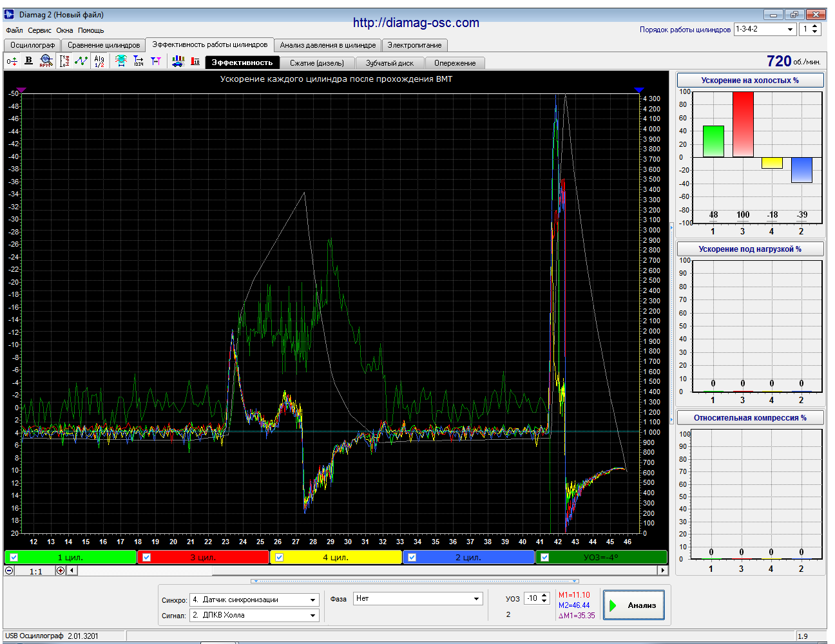Click the Относительная компрессия % header
The image size is (835, 644).
[750, 418]
